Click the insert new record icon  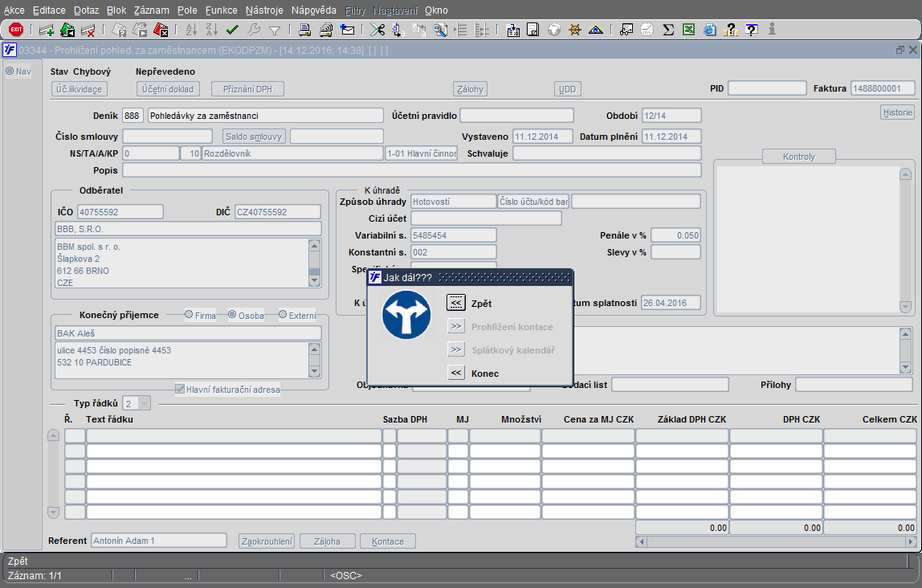coord(47,31)
